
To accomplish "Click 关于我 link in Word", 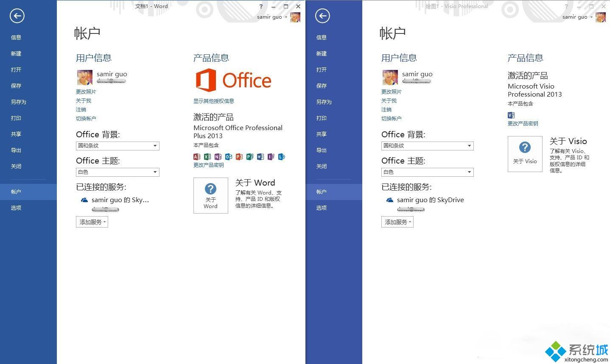I will (x=84, y=100).
